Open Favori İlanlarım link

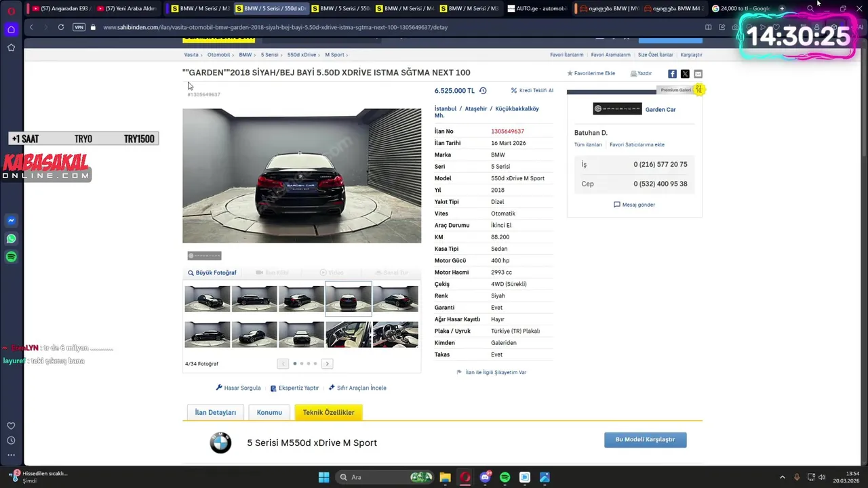coord(567,55)
